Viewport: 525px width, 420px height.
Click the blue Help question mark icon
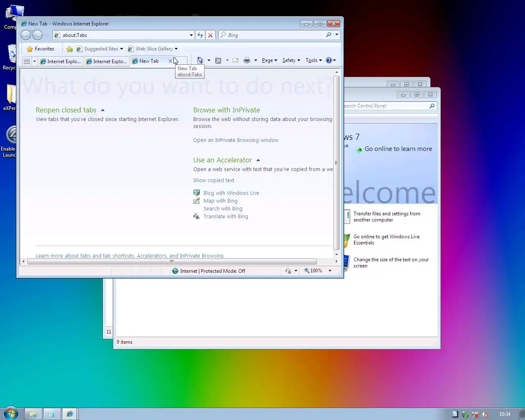329,60
